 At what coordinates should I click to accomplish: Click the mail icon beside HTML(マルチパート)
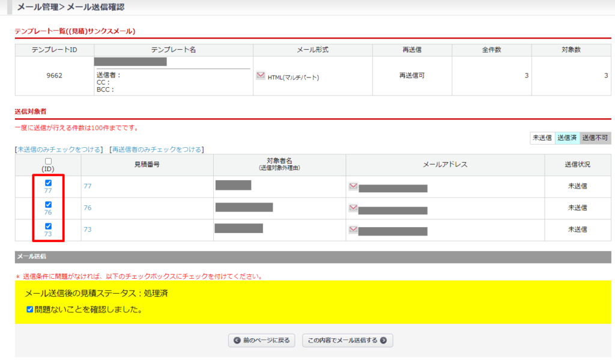coord(261,75)
